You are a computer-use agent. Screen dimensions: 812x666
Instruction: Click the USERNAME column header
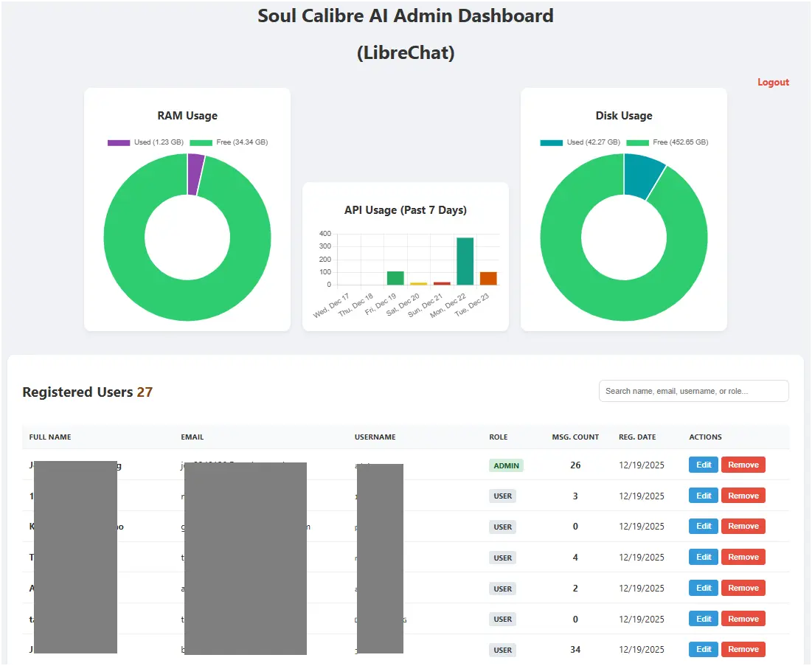(375, 437)
